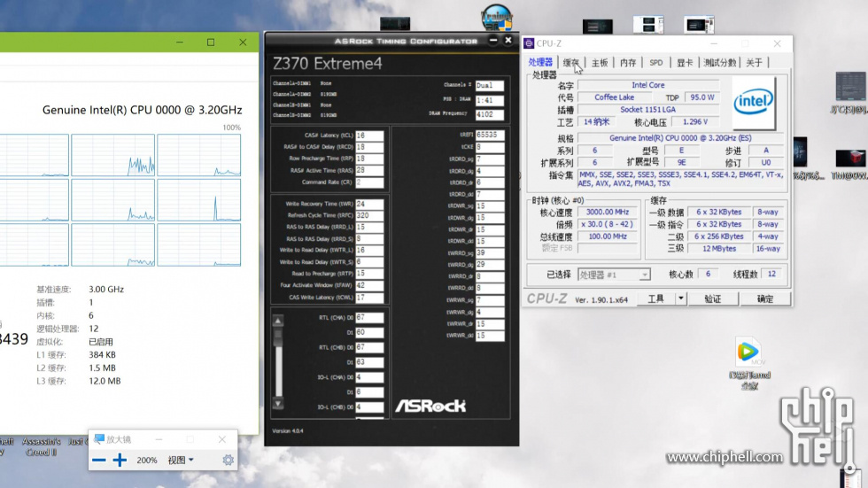Click the RTL (CHA) D0 field
Screen dimensions: 868x488
(x=370, y=318)
